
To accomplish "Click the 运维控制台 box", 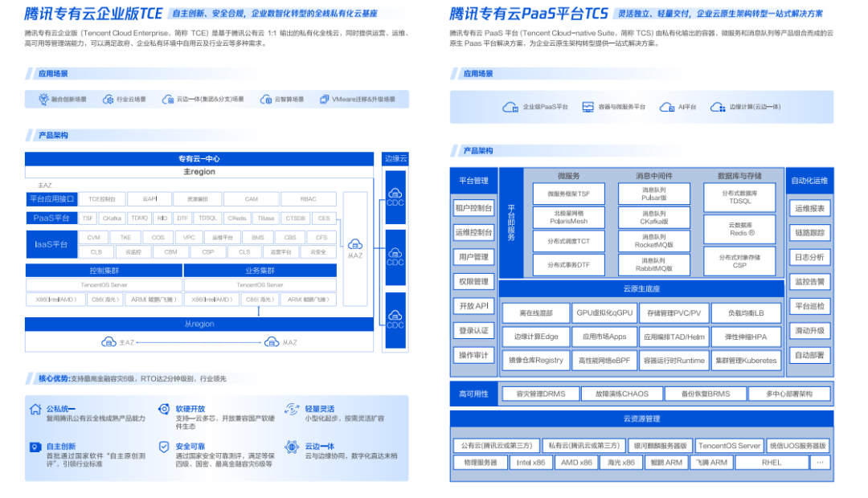I will click(474, 232).
